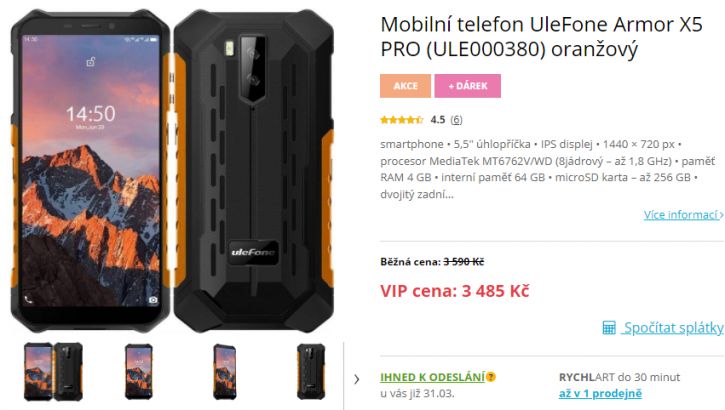Open the až v 1 prodejně link
725x410 pixels.
[600, 394]
